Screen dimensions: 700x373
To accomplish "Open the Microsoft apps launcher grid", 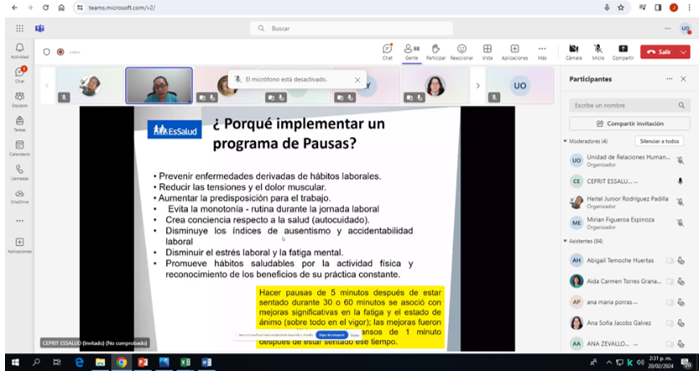I will pos(20,29).
